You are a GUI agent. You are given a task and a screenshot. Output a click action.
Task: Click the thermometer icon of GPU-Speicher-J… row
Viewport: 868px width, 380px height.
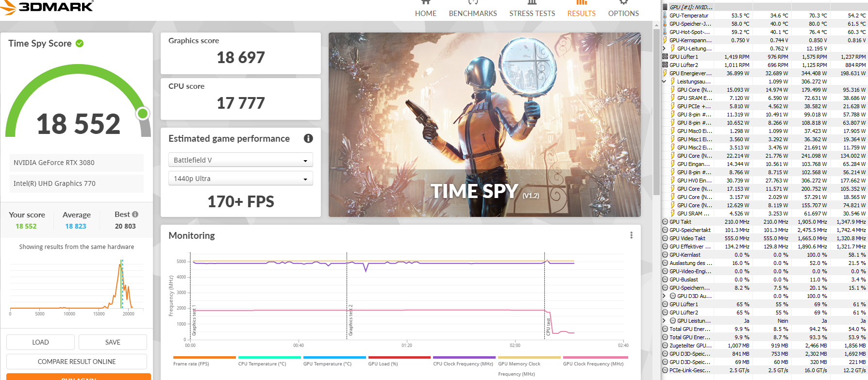[665, 24]
